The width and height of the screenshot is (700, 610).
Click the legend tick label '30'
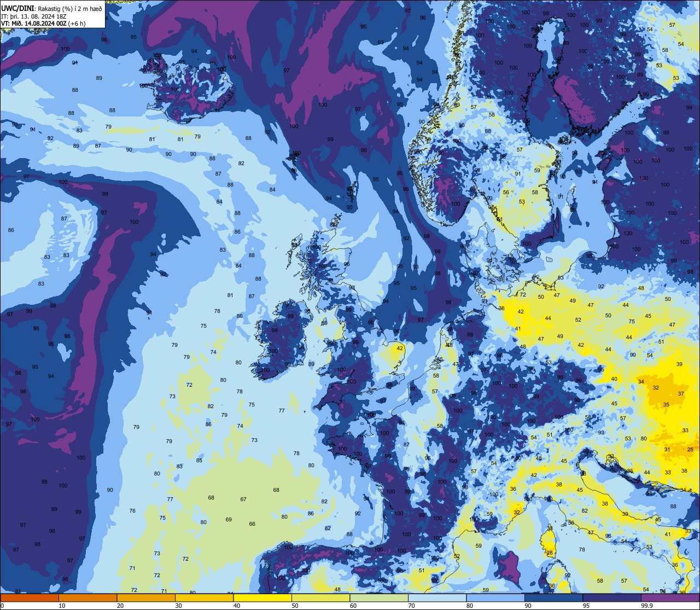178,606
